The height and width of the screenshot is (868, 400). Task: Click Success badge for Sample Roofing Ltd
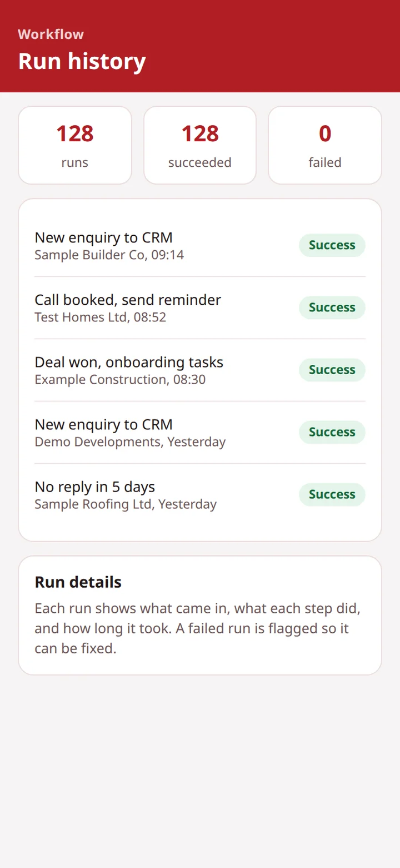pos(332,494)
